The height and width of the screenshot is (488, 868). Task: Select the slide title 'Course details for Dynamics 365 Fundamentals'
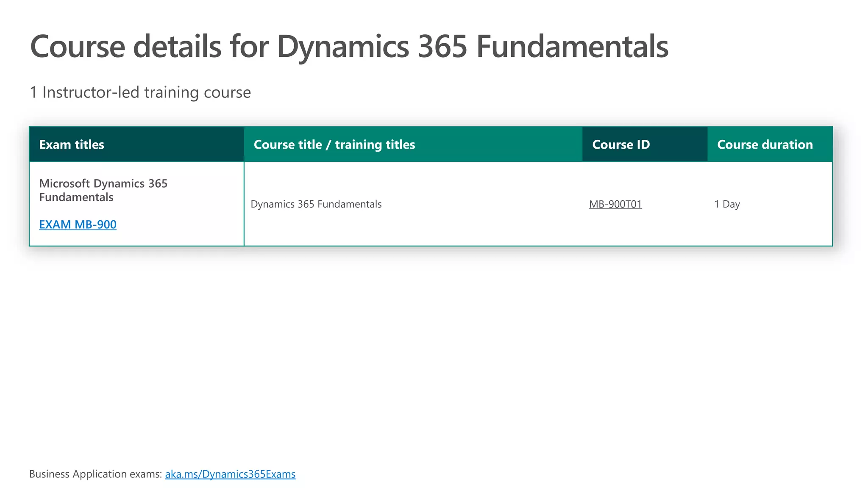click(x=349, y=46)
